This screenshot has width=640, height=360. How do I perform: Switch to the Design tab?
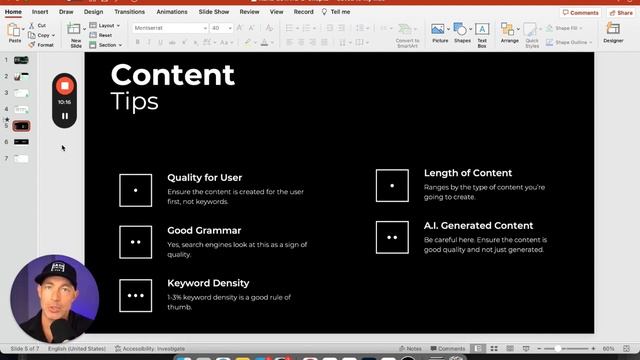pyautogui.click(x=93, y=12)
